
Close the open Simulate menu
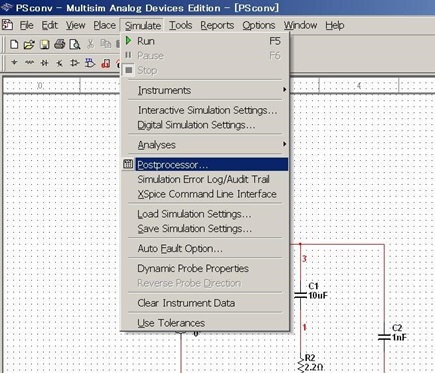point(143,26)
